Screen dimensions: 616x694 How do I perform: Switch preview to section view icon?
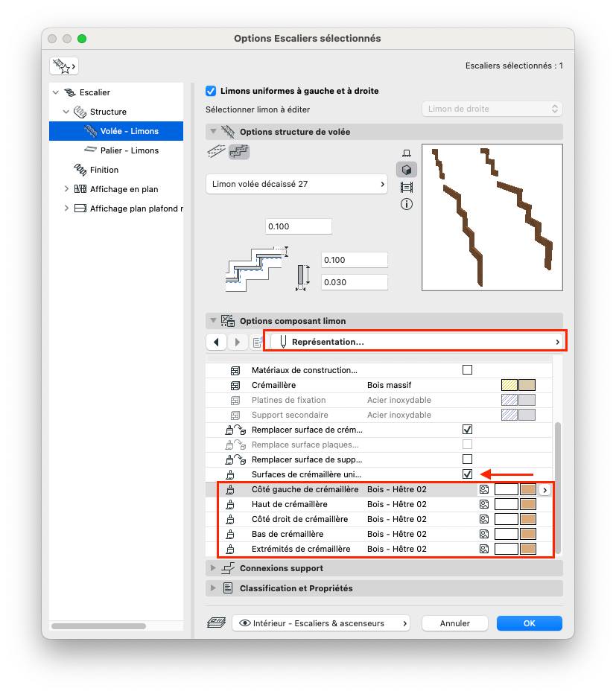point(407,187)
